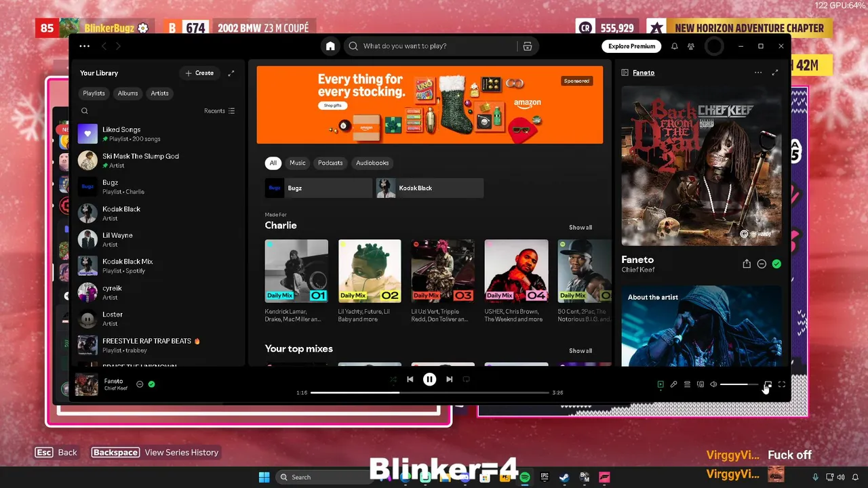The width and height of the screenshot is (868, 488).
Task: Open the Lyrics microphone icon
Action: [673, 384]
